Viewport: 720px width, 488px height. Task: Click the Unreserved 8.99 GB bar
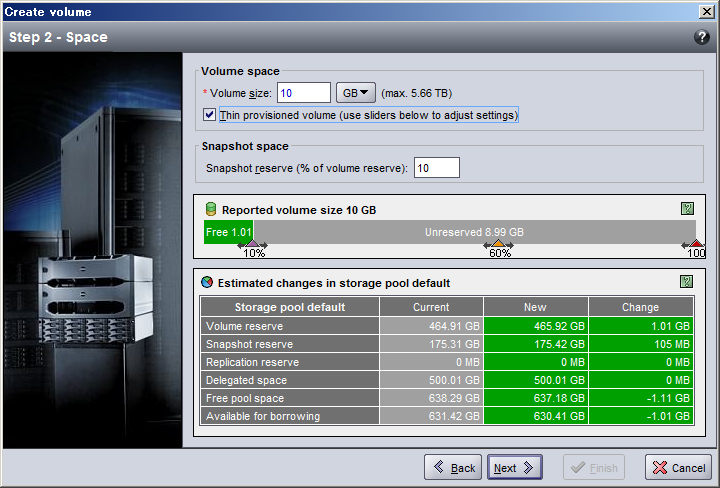tap(474, 232)
